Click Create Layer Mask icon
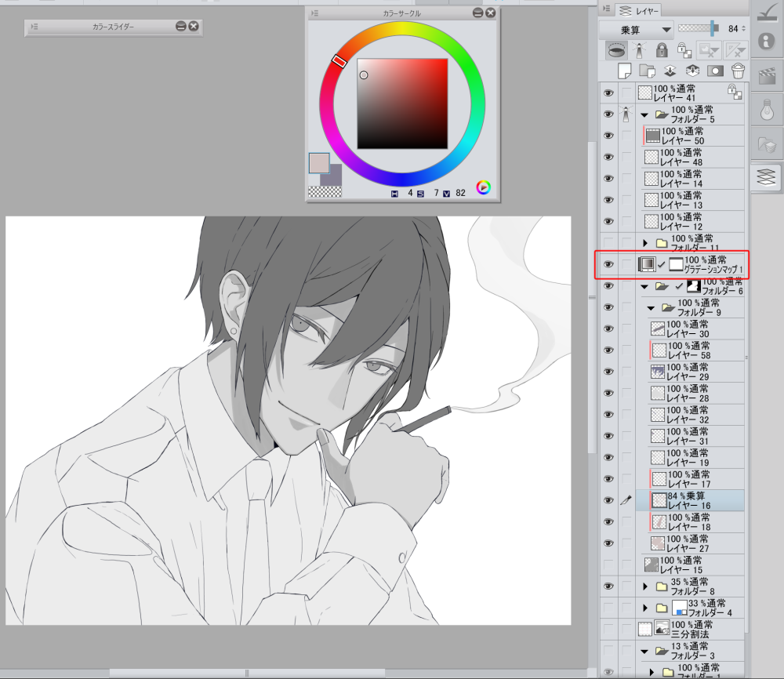 [715, 71]
